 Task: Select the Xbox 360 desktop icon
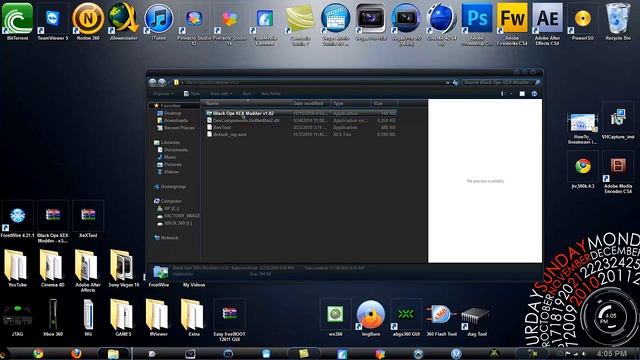click(x=53, y=318)
